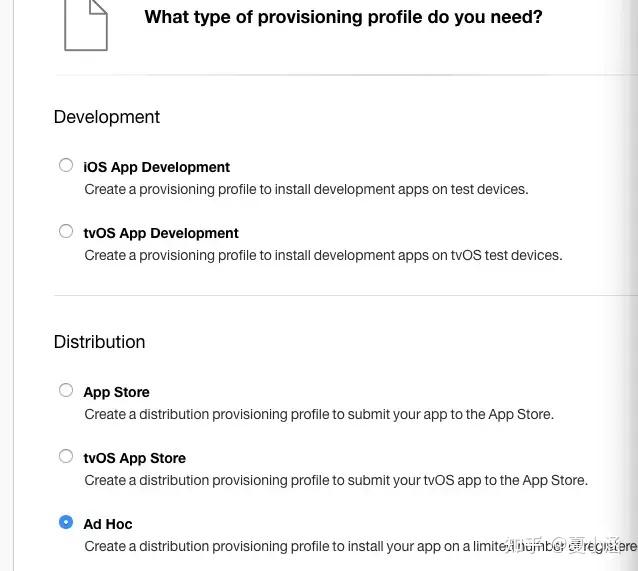Click the Ad Hoc label text

coord(107,524)
